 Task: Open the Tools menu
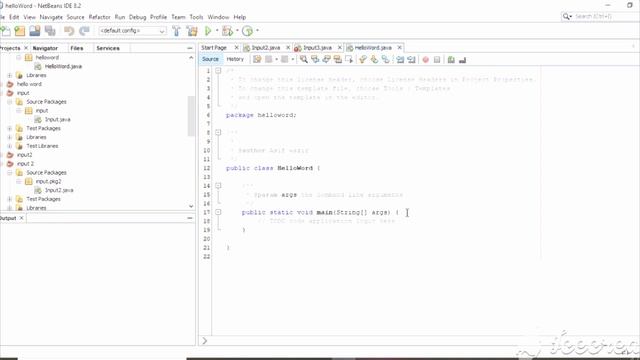(x=196, y=17)
